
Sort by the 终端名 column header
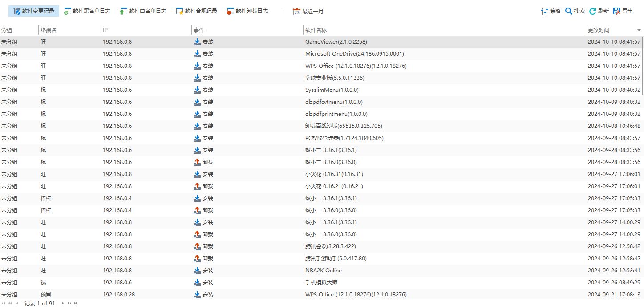69,30
